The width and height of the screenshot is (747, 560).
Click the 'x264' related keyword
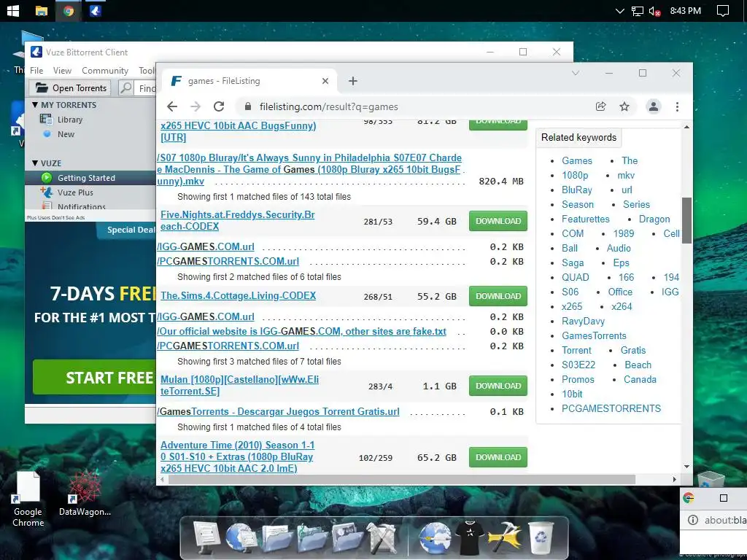tap(622, 307)
